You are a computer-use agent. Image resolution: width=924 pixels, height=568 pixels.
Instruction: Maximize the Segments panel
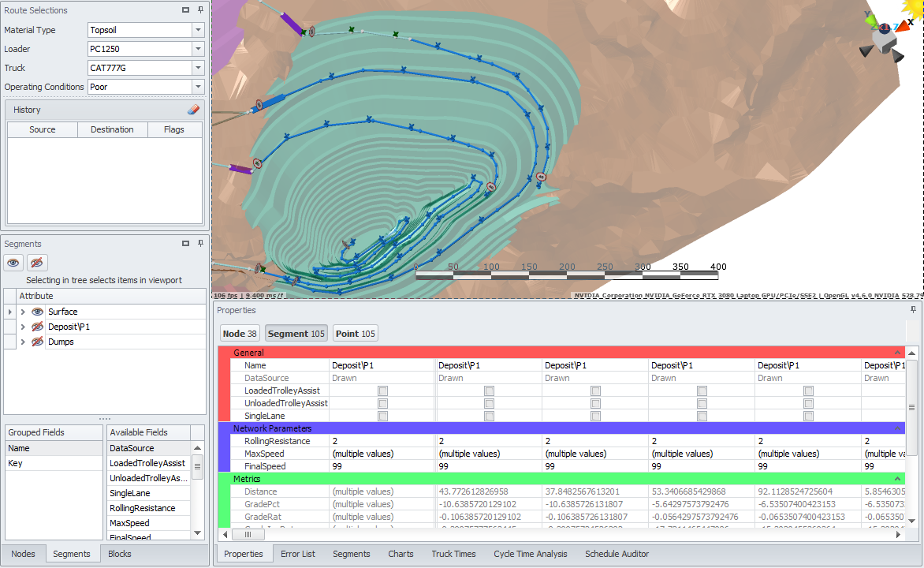(185, 244)
